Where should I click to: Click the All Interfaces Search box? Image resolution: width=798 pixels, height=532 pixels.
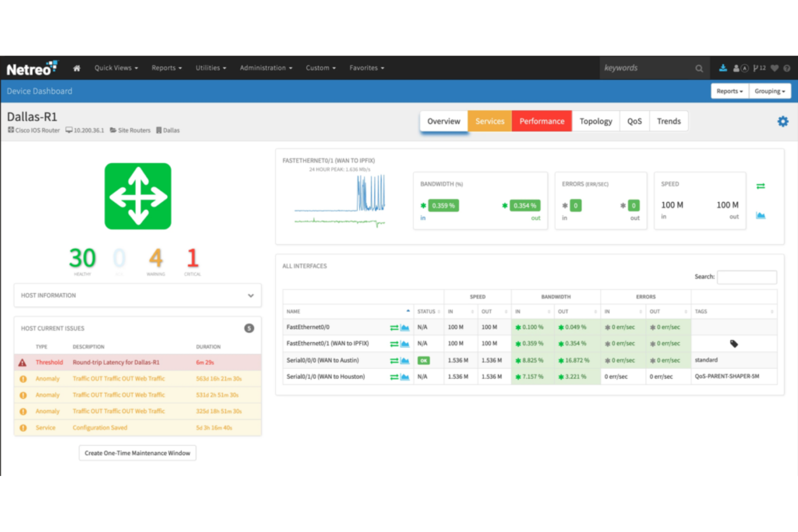tap(747, 277)
